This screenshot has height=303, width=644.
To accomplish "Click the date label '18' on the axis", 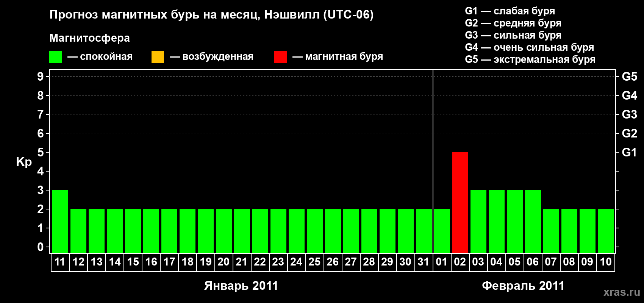I will pos(188,262).
